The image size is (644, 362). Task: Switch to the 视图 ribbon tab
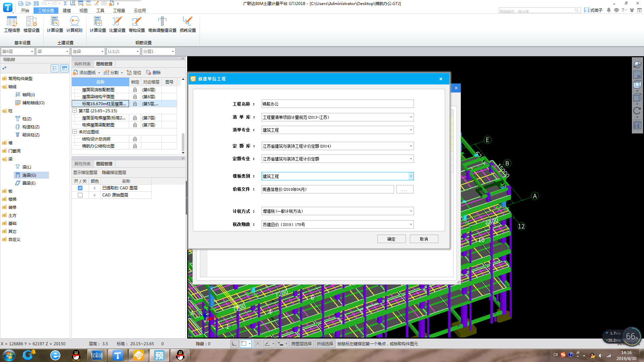point(84,10)
